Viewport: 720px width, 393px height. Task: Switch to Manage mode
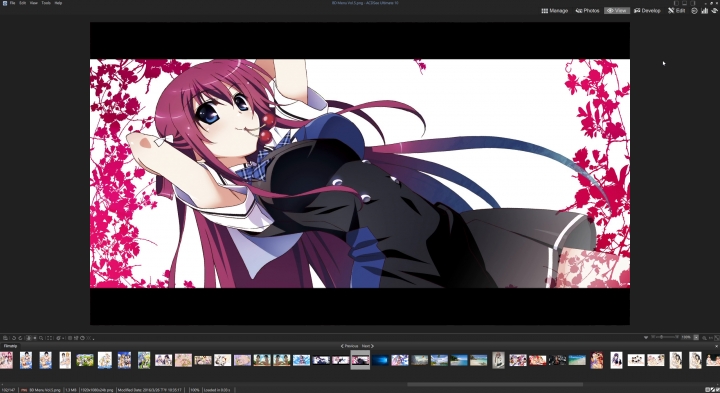555,11
